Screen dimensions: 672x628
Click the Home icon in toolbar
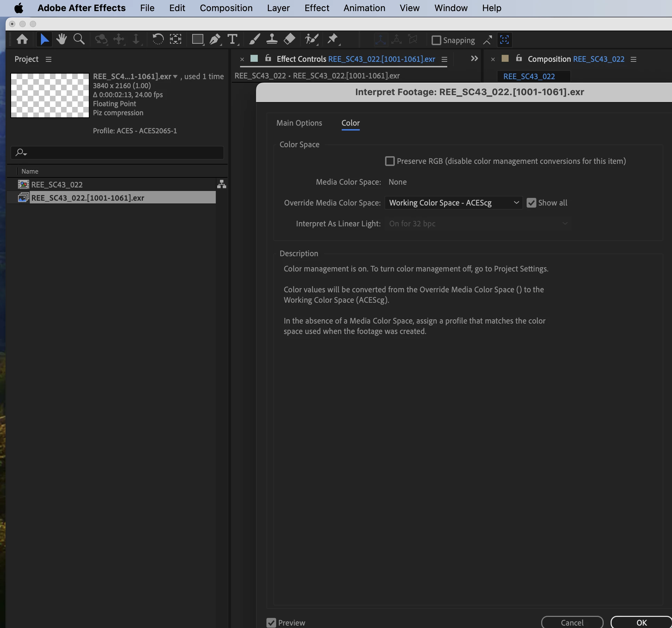22,39
